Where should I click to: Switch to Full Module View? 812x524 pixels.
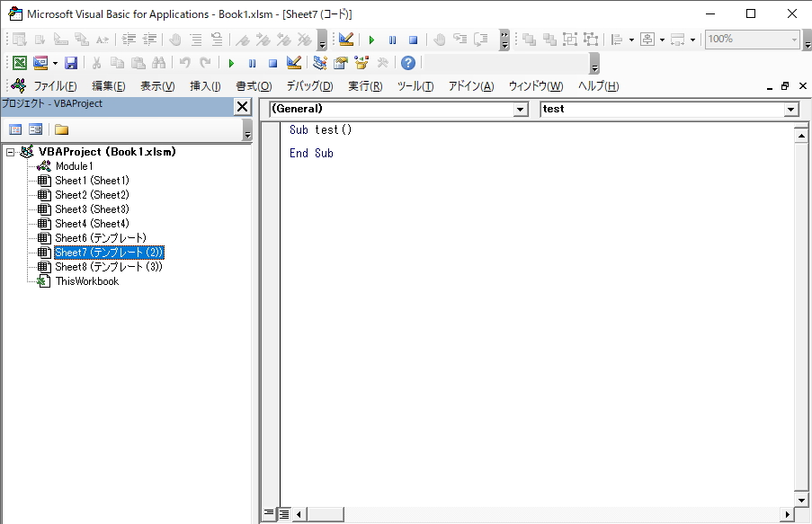(284, 513)
